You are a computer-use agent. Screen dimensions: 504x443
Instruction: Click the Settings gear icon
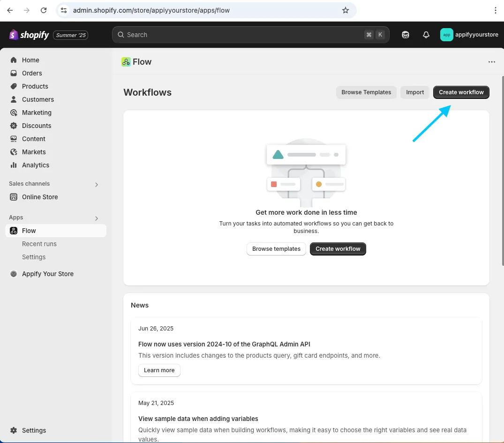pos(14,430)
